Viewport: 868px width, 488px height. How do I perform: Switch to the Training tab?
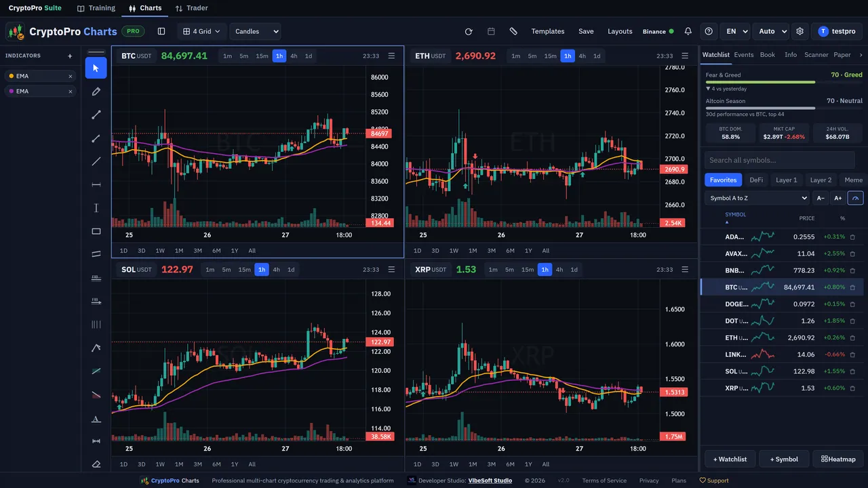point(96,8)
